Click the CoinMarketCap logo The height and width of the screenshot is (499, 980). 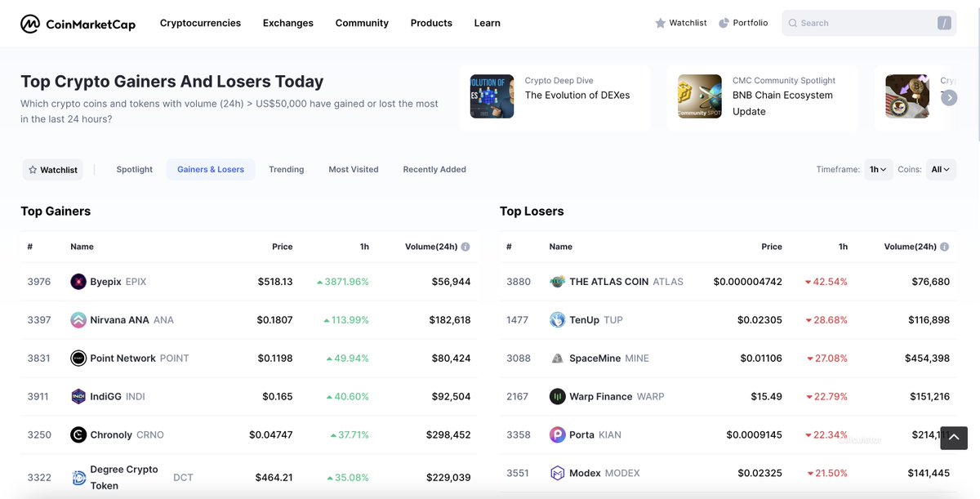78,24
